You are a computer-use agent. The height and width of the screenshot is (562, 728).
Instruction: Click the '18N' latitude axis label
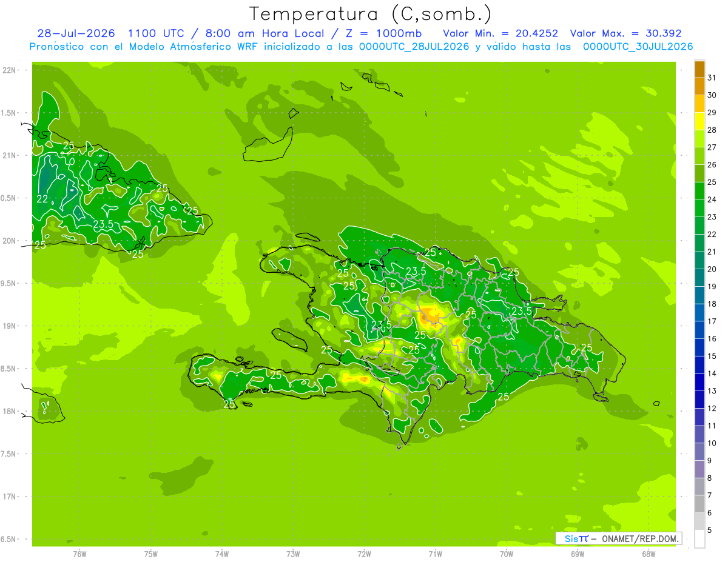tap(10, 411)
